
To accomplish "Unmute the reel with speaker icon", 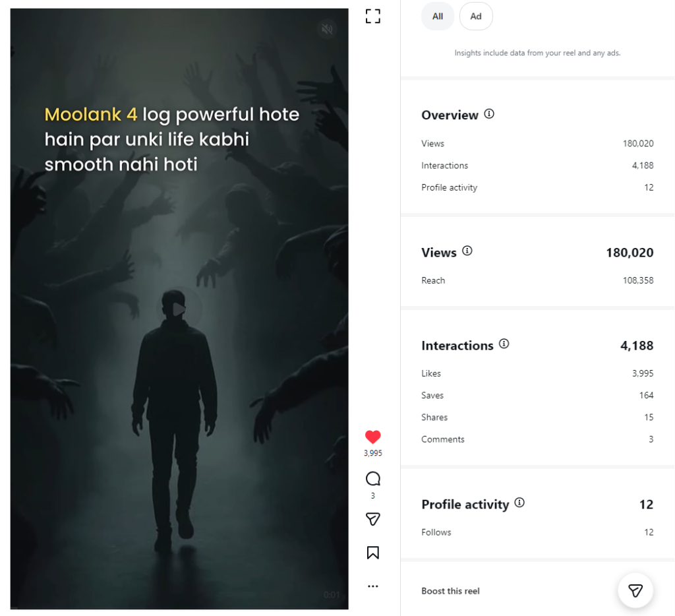I will pos(326,29).
